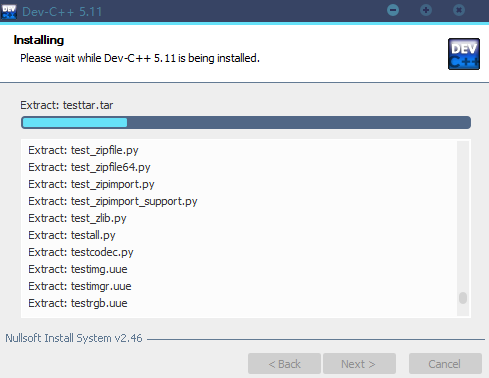Viewport: 489px width, 378px height.
Task: Click 'Extract: testtar.tar' status label
Action: [x=67, y=105]
